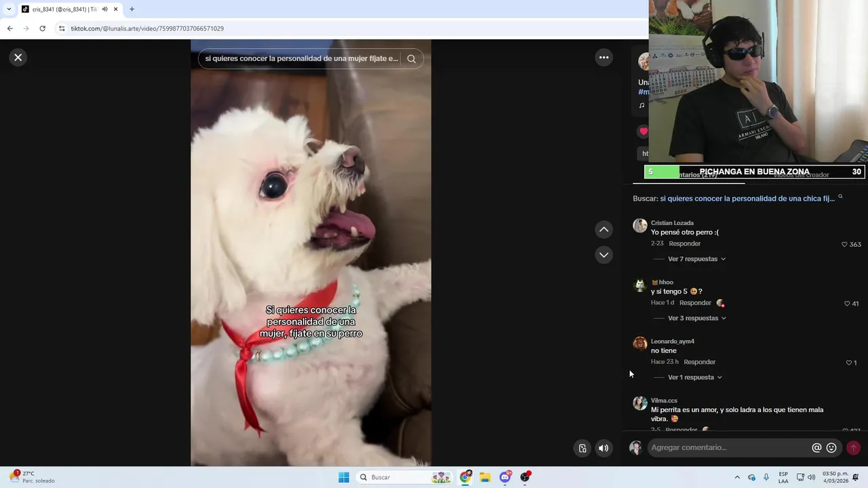Click the browser Back arrow
The image size is (868, 488).
pos(9,28)
